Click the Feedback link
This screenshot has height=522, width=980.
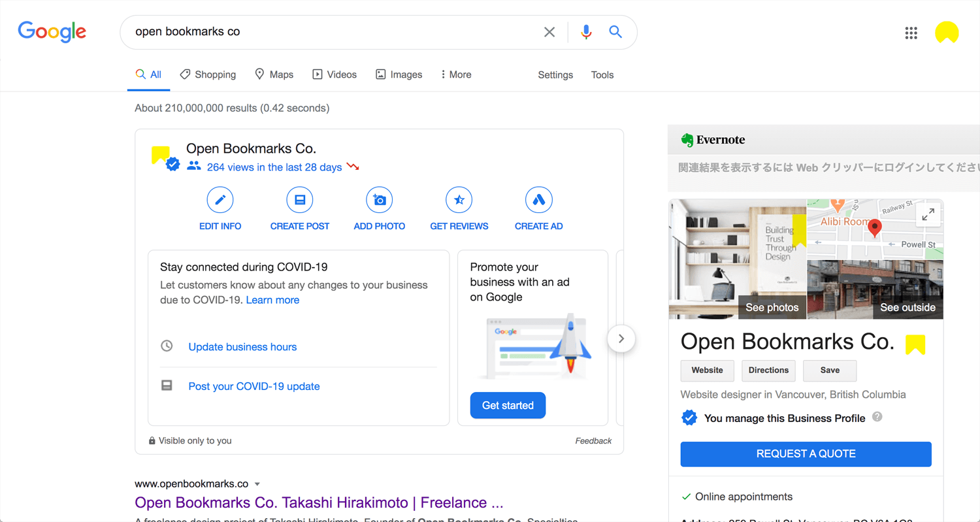(x=593, y=441)
